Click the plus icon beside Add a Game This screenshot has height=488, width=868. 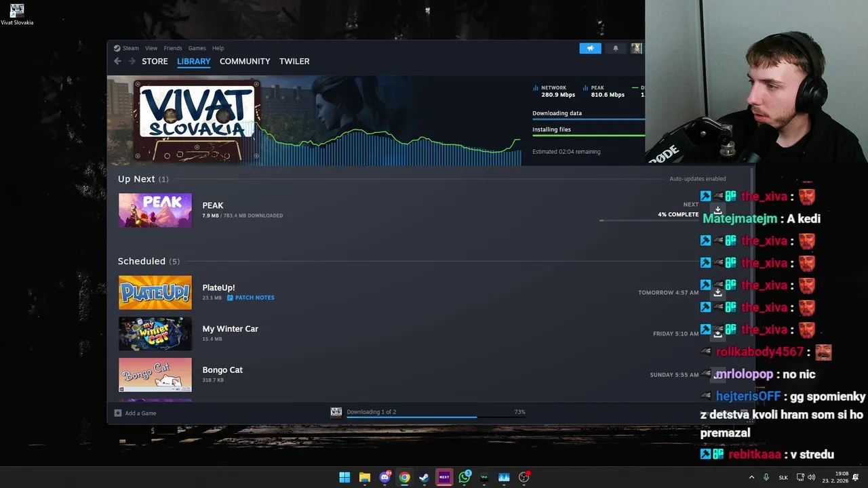[118, 413]
